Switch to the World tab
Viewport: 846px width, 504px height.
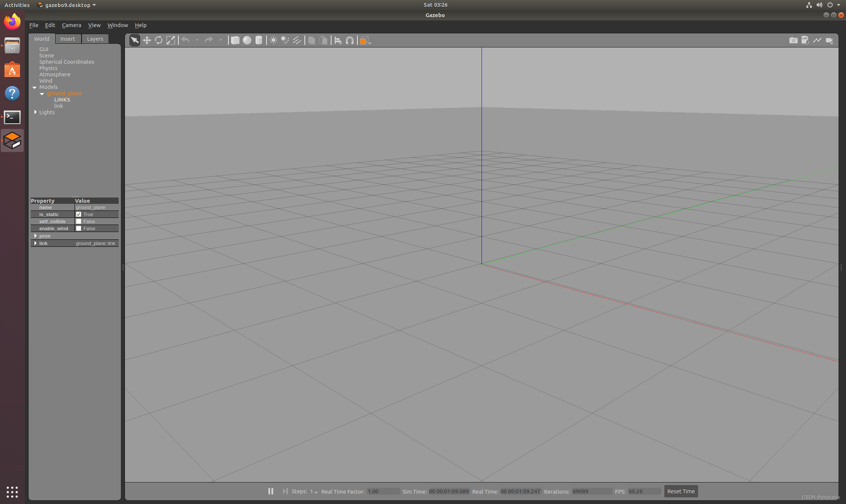click(42, 39)
